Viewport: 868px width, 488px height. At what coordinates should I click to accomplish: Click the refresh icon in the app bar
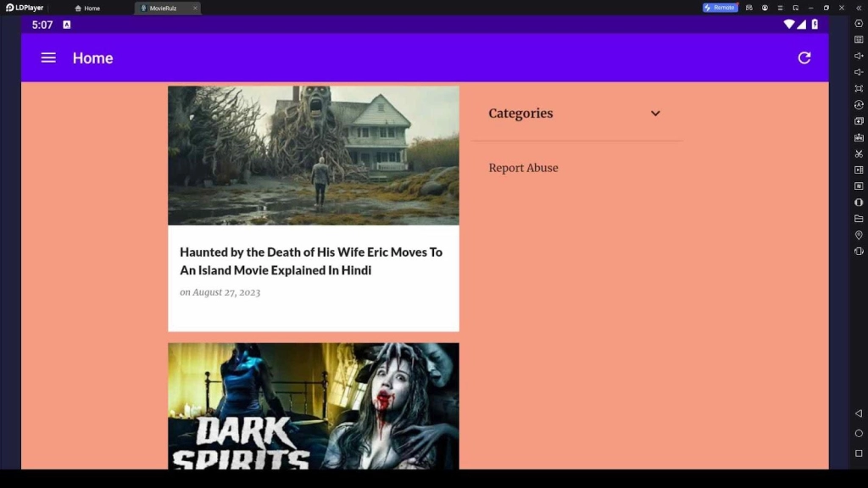[x=804, y=58]
